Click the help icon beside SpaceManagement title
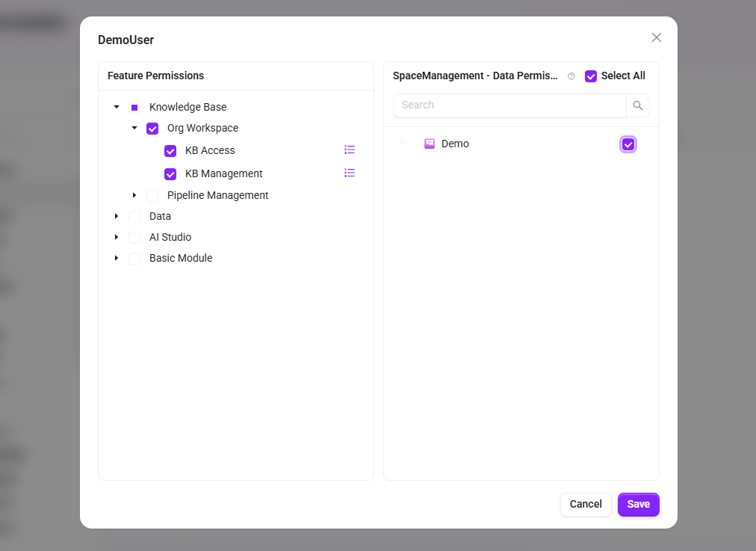 [x=571, y=76]
